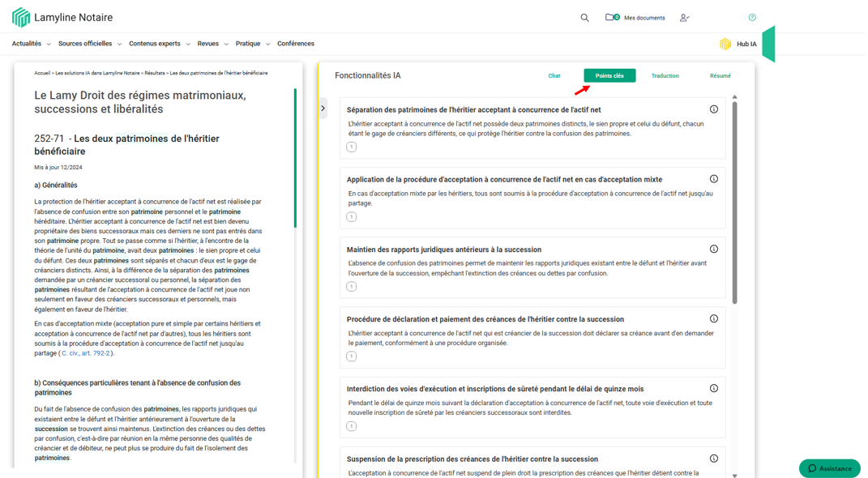Open the C. civ., art. 792-2 link

click(86, 353)
